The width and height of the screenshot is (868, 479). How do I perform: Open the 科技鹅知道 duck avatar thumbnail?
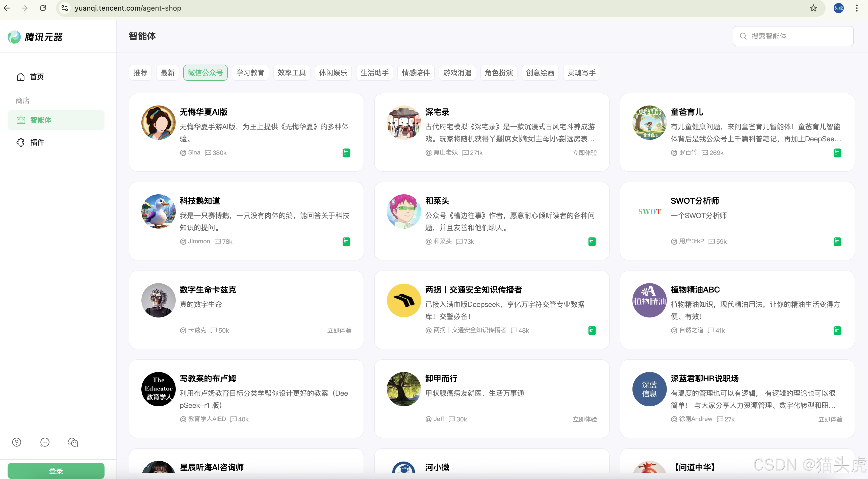pos(158,211)
